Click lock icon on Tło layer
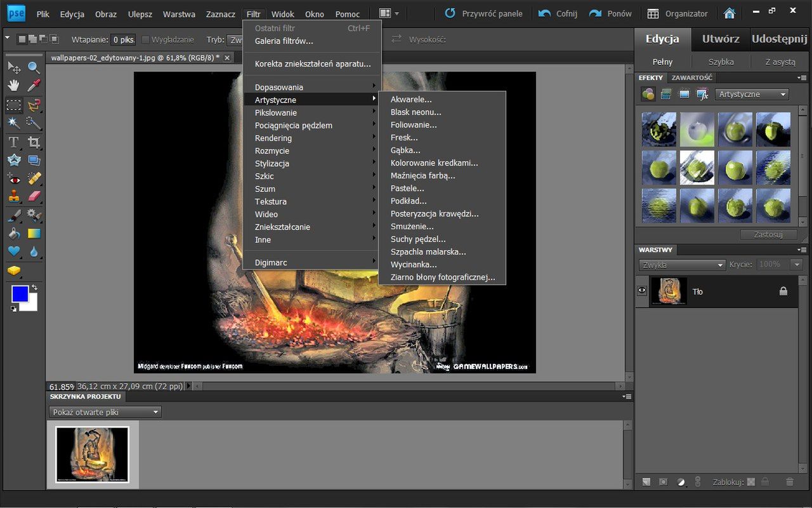Screen dimensions: 812x508 tap(783, 291)
